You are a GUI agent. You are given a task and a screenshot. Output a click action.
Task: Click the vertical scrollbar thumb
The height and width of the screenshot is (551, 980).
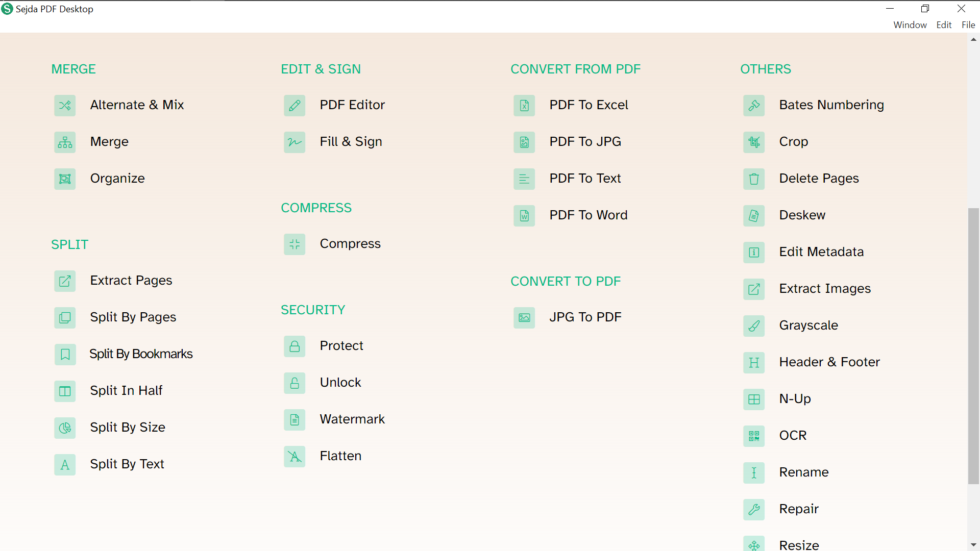point(973,346)
